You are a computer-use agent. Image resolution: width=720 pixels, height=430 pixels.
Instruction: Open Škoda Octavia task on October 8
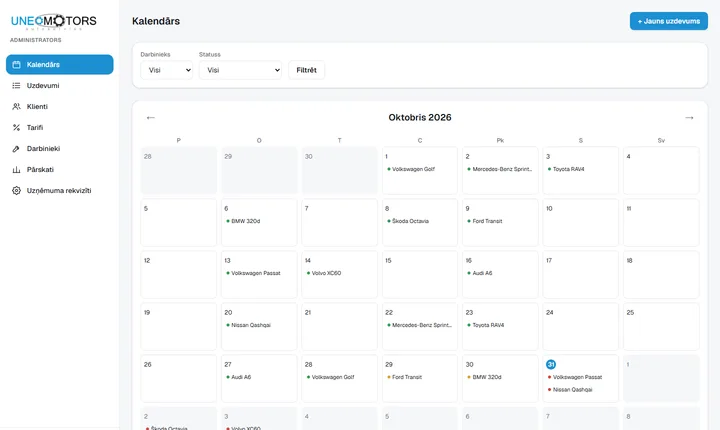(x=408, y=221)
